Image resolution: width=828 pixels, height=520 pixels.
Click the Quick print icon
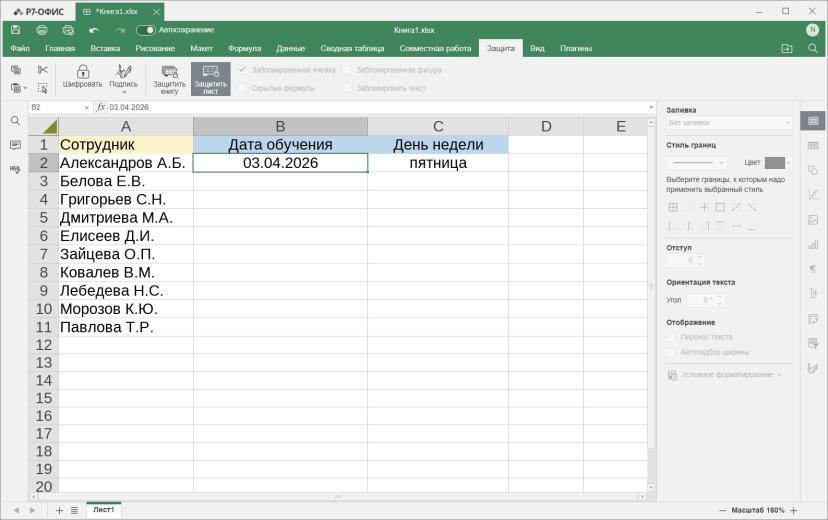coord(68,30)
